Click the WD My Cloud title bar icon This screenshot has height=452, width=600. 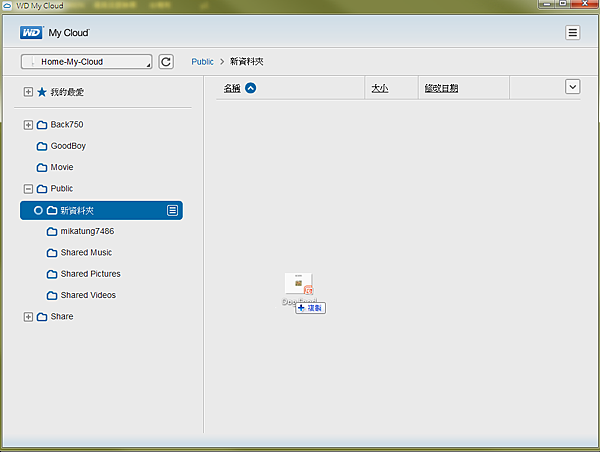[7, 6]
